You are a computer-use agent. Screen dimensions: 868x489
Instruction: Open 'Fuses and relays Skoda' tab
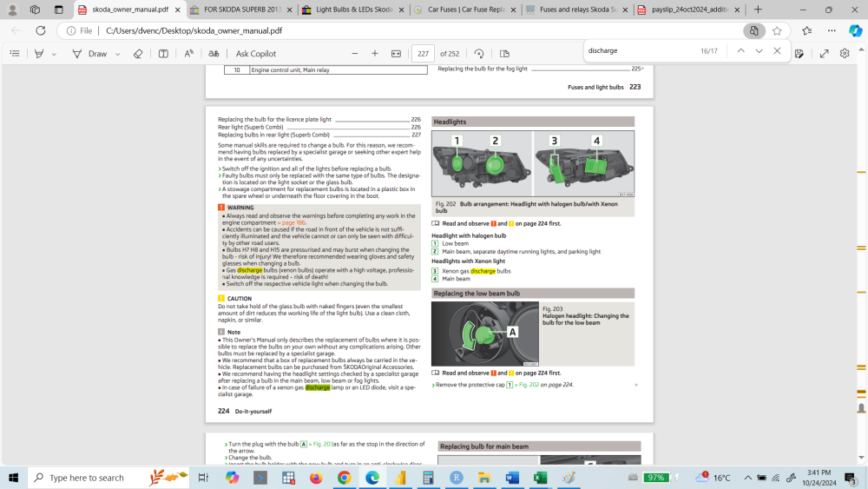[x=577, y=10]
